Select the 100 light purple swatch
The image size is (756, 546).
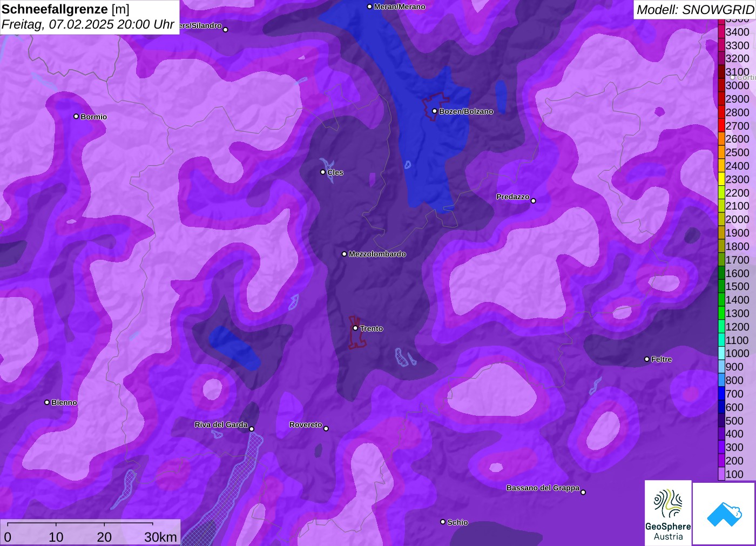pyautogui.click(x=721, y=474)
